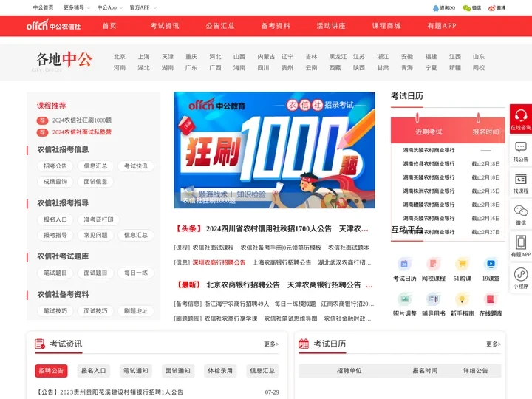This screenshot has height=399, width=532.
Task: Select the 报名入口 tab
Action: (x=93, y=371)
